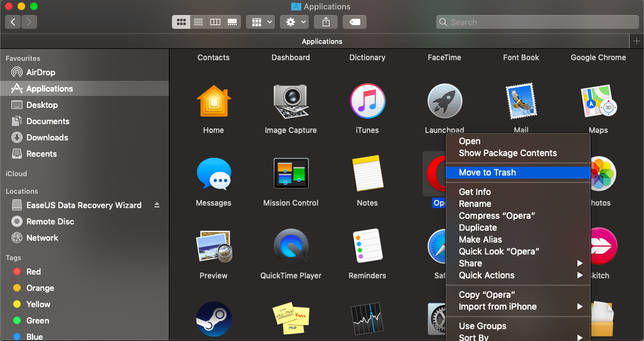Open Remote Disc in the sidebar
The height and width of the screenshot is (341, 644).
coord(84,222)
